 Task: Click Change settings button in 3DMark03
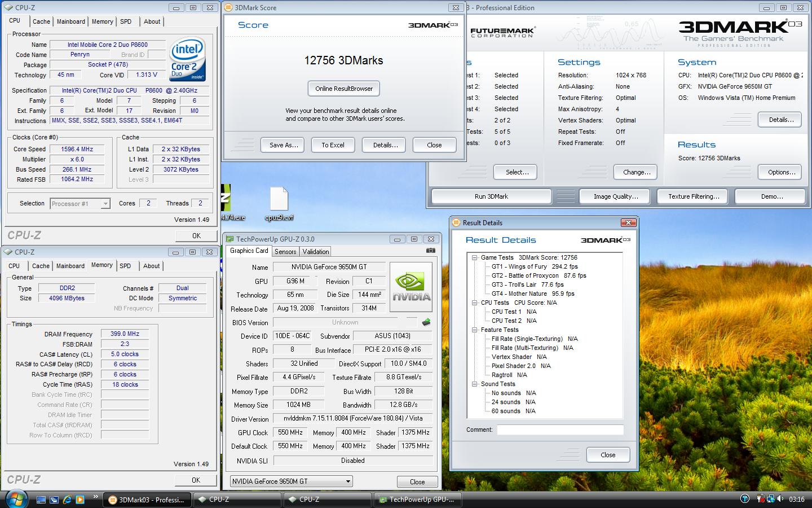tap(637, 172)
